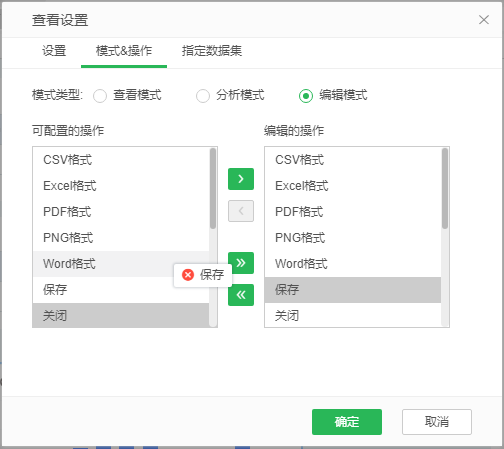Select PNG格式 in 可配置的操作 list

(121, 238)
